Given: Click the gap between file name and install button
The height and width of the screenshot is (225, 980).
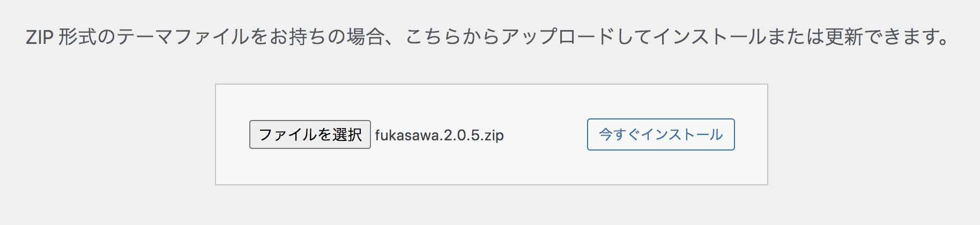Looking at the screenshot, I should [x=546, y=135].
